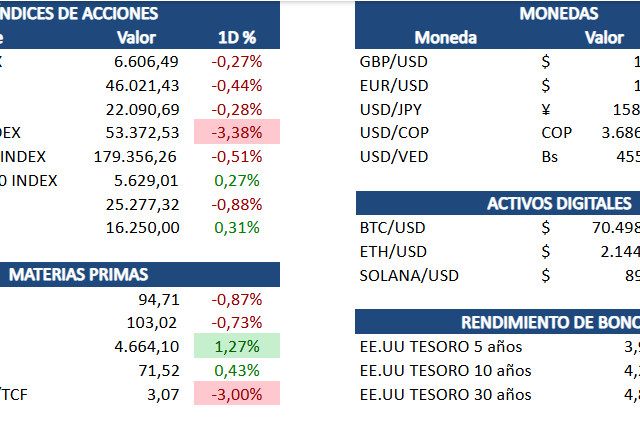Click the MATERIAS PRIMAS header bar
The height and width of the screenshot is (424, 640).
click(140, 274)
